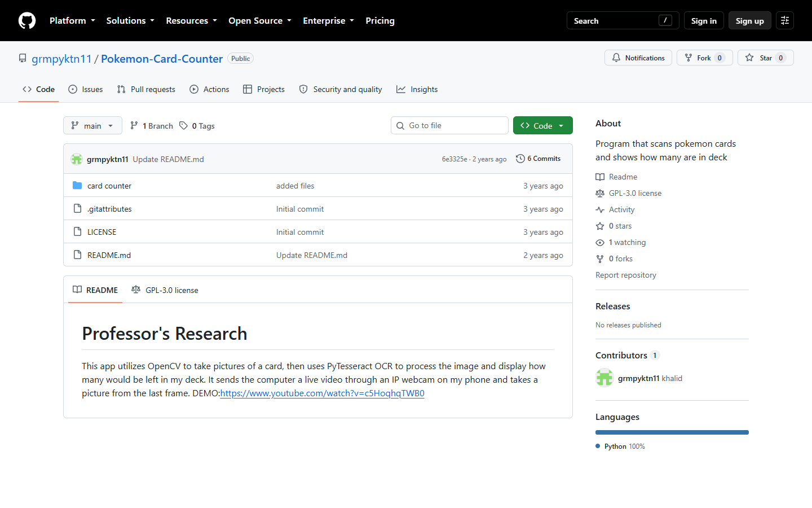Select the GPL-3.0 license tab in README panel

165,290
